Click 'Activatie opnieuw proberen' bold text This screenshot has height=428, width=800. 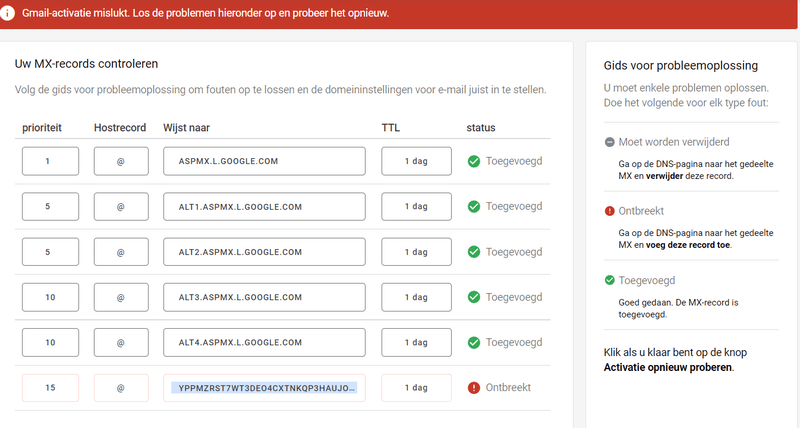pos(668,368)
